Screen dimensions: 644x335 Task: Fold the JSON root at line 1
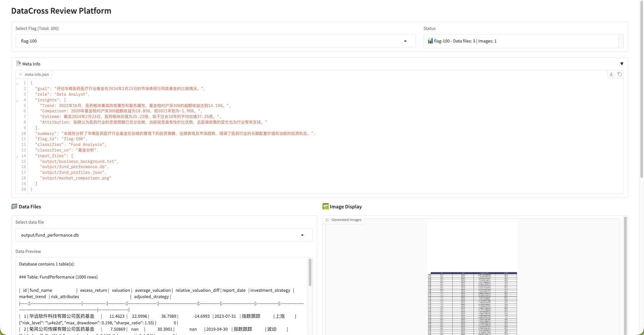click(x=17, y=84)
